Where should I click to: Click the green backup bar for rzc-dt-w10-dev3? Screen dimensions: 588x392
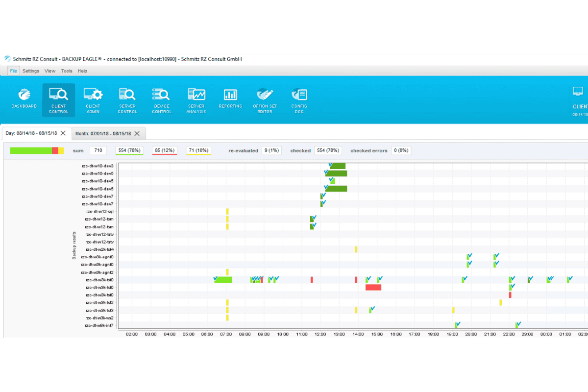click(338, 166)
